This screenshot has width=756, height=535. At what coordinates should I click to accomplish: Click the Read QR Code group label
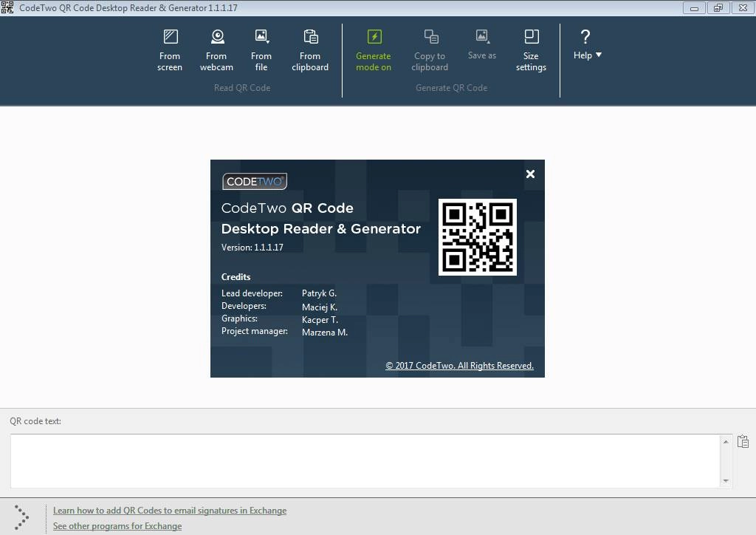(242, 88)
